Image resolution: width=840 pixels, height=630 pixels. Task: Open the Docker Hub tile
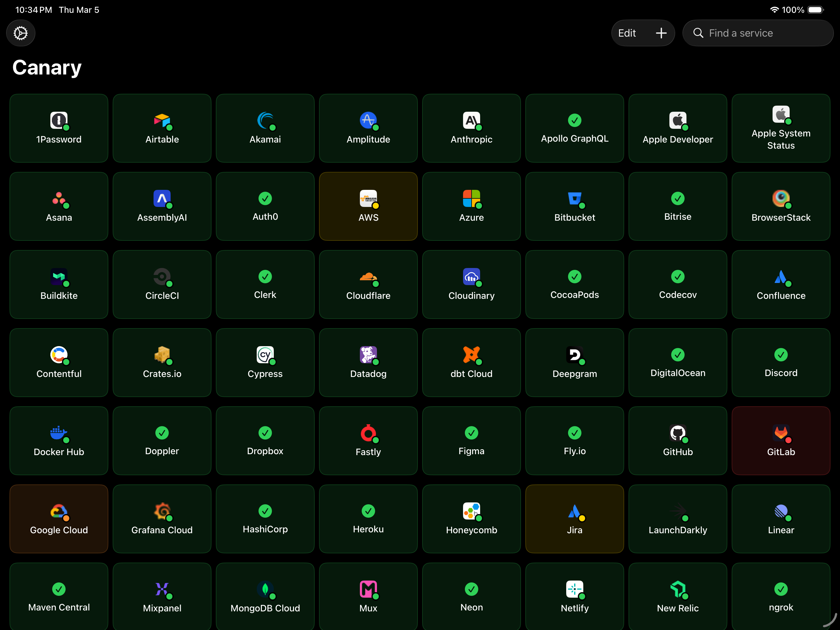59,441
